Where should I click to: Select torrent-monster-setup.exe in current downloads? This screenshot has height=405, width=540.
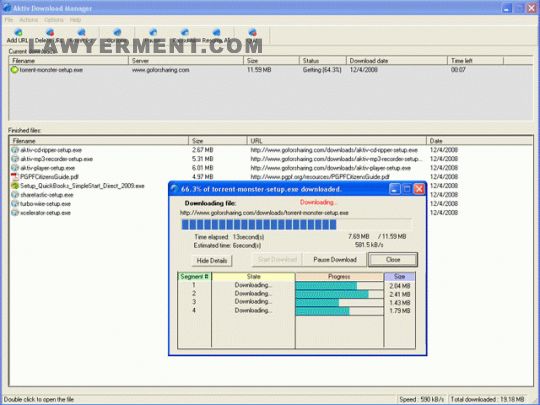51,70
